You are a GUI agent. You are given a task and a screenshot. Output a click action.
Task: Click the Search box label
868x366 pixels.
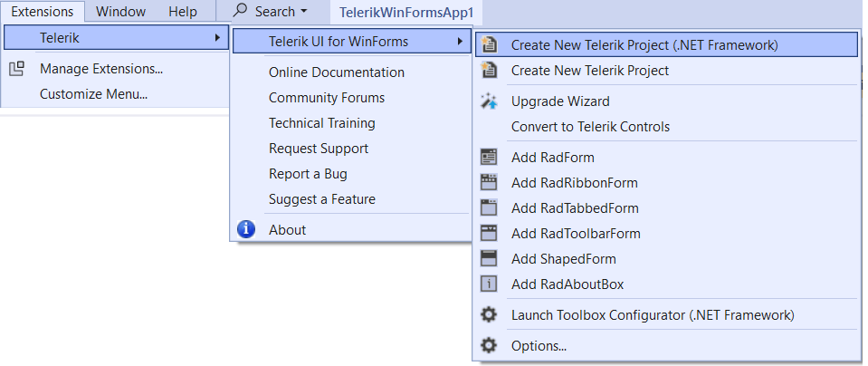point(275,11)
